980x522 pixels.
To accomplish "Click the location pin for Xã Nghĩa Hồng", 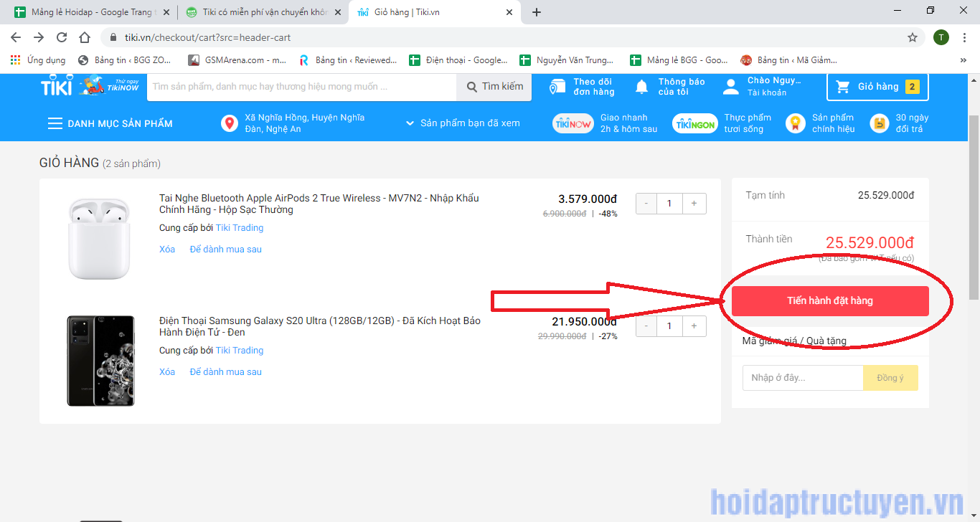I will (230, 123).
